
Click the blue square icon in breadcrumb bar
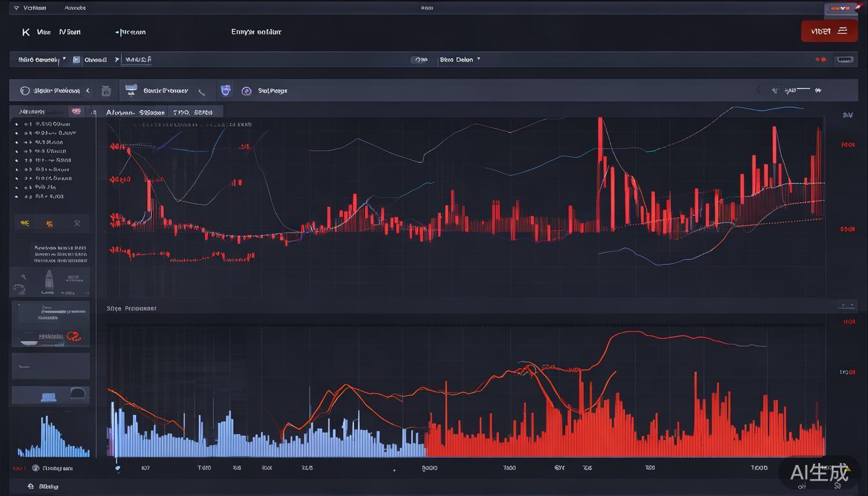(76, 59)
